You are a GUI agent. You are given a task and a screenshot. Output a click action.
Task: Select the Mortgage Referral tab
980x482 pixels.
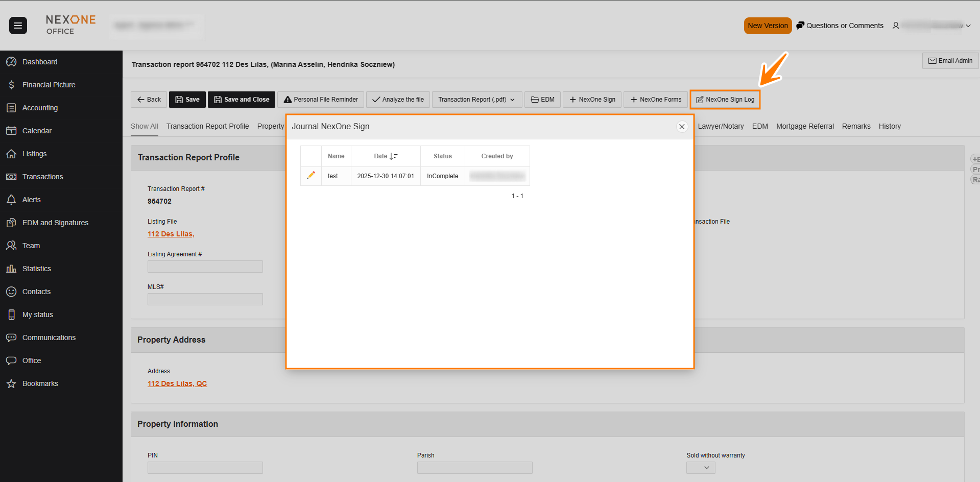[x=804, y=126]
